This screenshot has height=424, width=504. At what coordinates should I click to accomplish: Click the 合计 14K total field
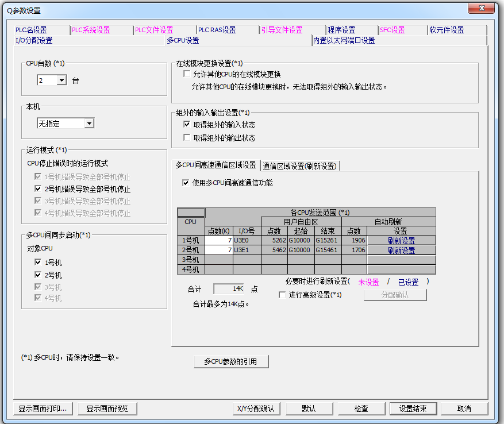pyautogui.click(x=229, y=288)
